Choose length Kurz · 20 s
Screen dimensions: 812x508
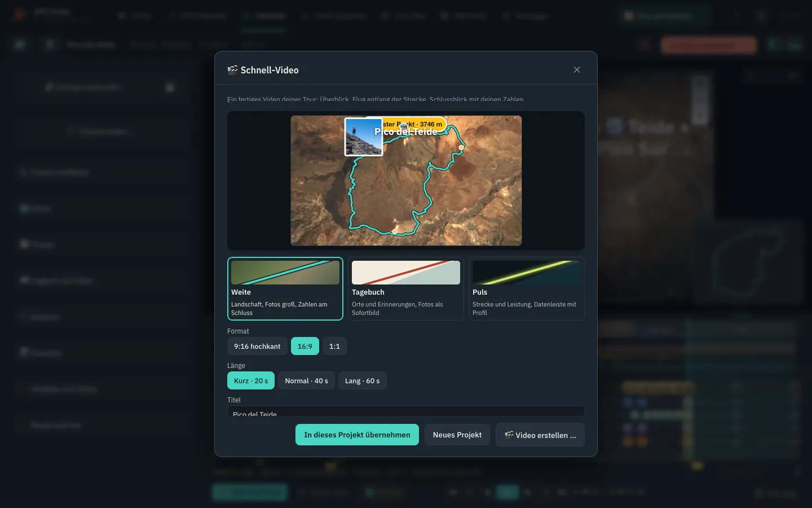251,380
